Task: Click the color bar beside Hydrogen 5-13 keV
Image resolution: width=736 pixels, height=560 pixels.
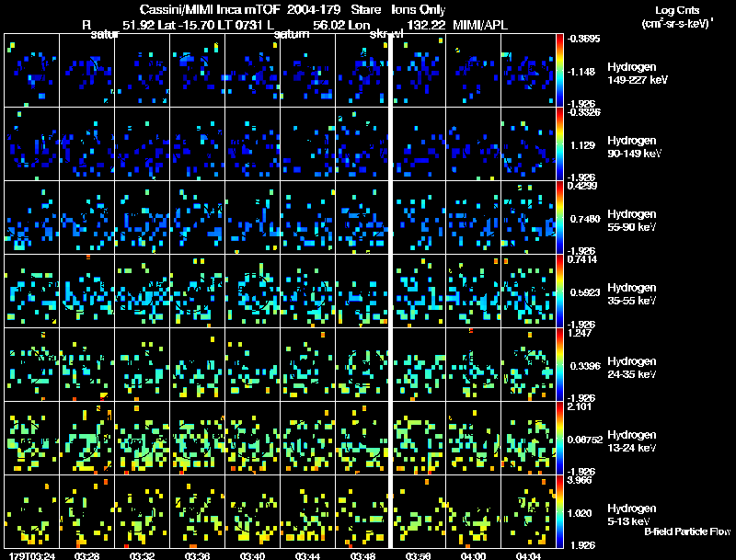Action: [559, 512]
